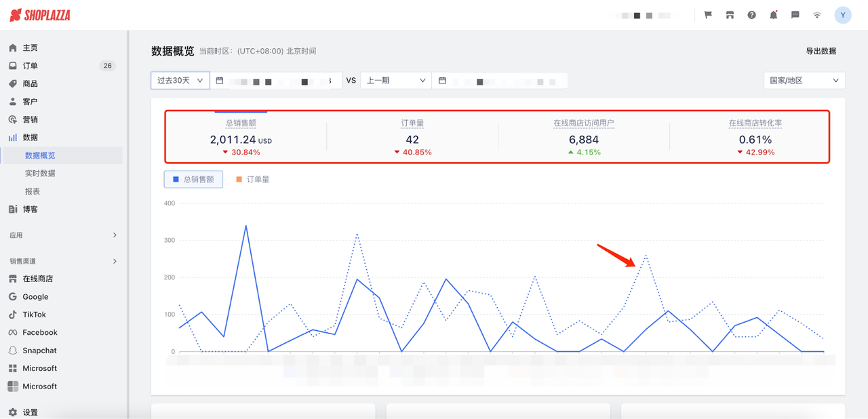The image size is (868, 419).
Task: Select the 总销售额 metric card
Action: click(241, 138)
